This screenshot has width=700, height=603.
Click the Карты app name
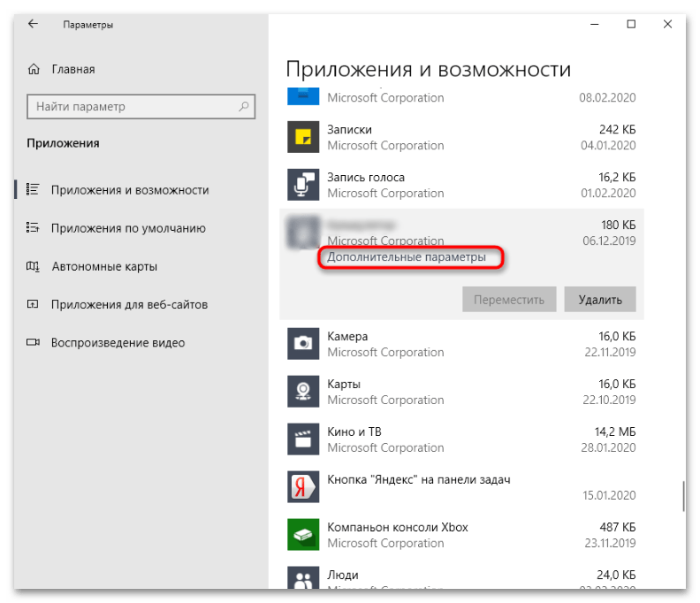pyautogui.click(x=344, y=384)
